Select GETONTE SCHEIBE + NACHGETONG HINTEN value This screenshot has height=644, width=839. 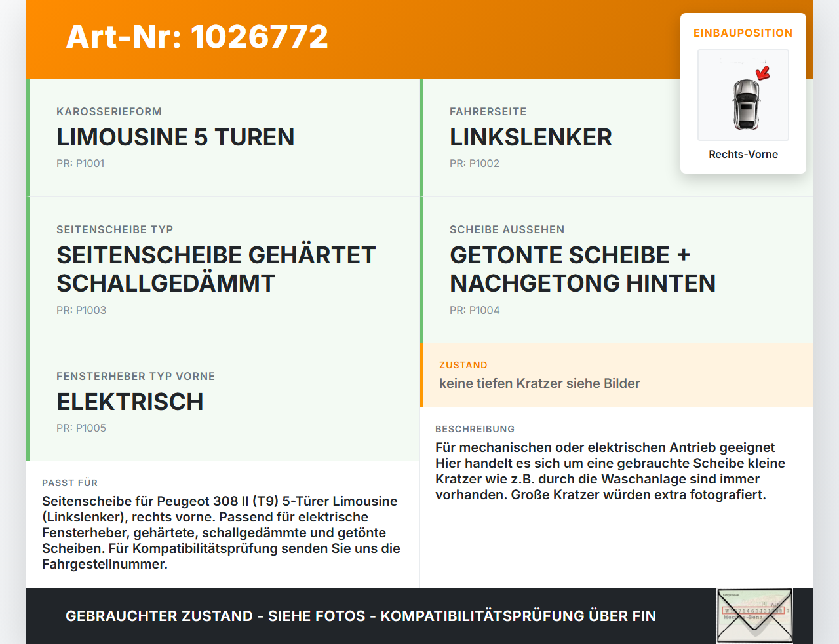(583, 269)
